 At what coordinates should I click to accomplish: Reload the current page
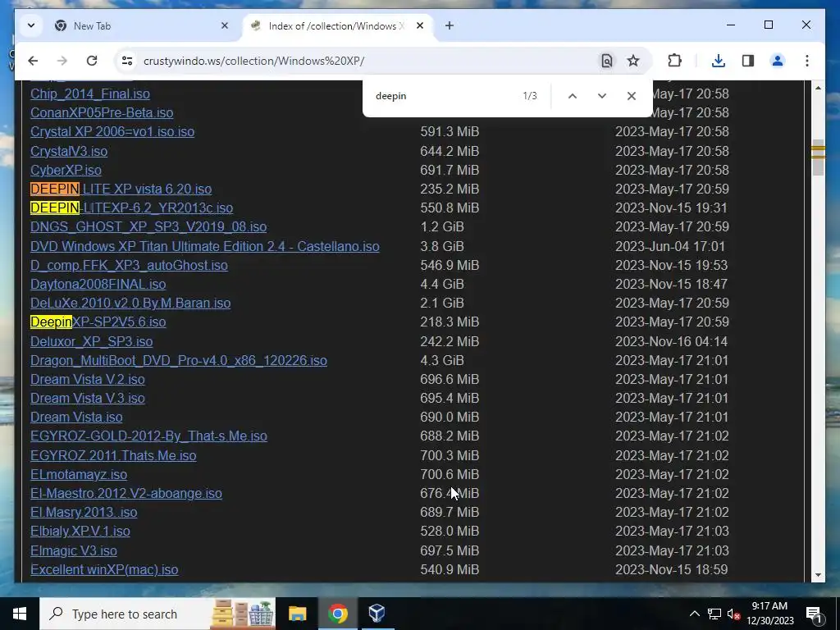[x=92, y=61]
